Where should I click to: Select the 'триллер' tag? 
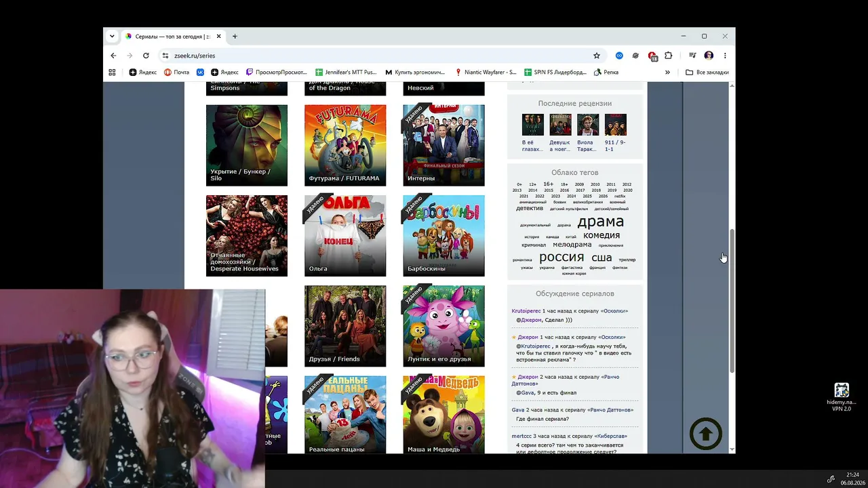(x=627, y=260)
